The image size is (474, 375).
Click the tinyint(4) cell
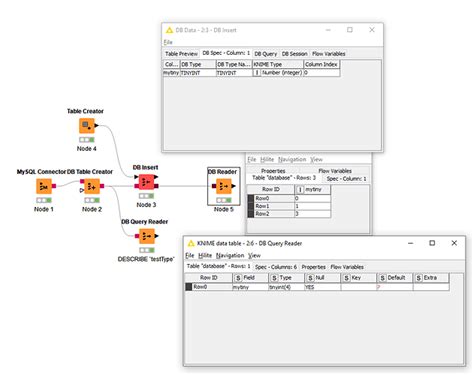point(286,287)
